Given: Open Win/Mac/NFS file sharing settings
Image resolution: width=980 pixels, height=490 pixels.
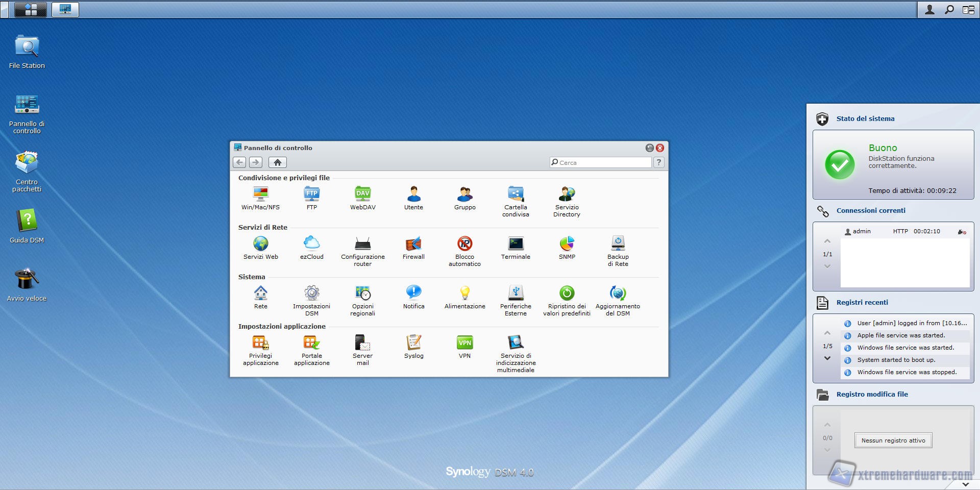Looking at the screenshot, I should (x=260, y=194).
